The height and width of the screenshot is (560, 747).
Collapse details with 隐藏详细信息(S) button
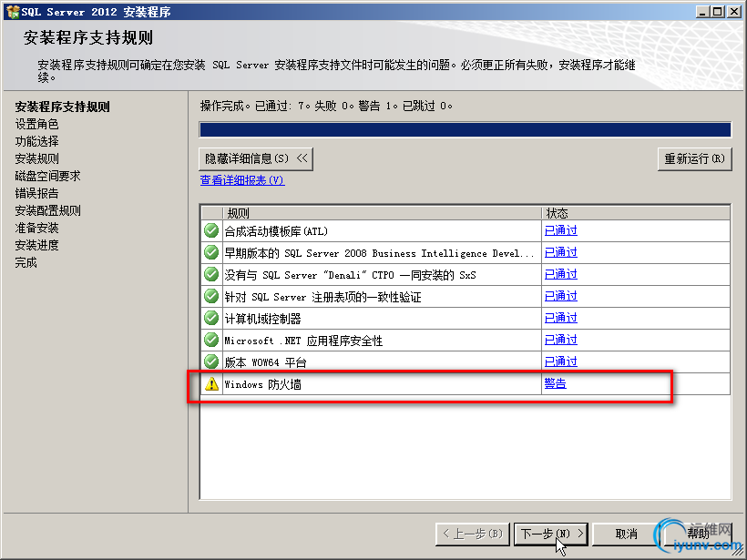coord(256,158)
